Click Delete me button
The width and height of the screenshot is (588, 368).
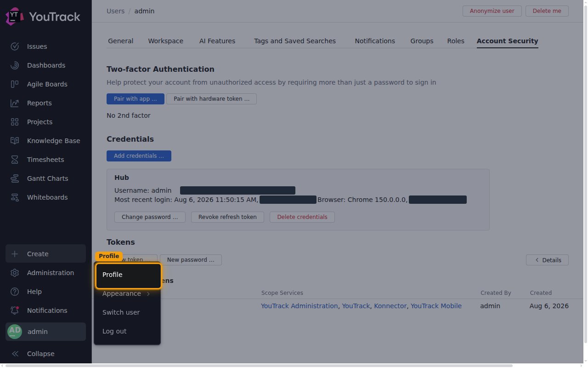[x=547, y=11]
